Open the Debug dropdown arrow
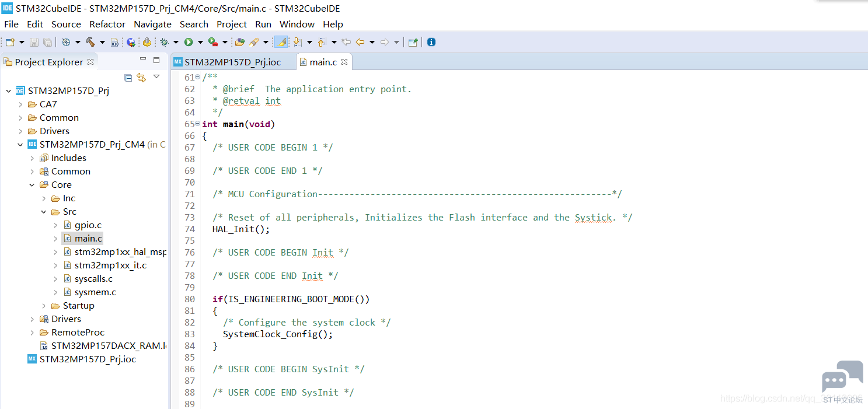868x409 pixels. point(176,42)
